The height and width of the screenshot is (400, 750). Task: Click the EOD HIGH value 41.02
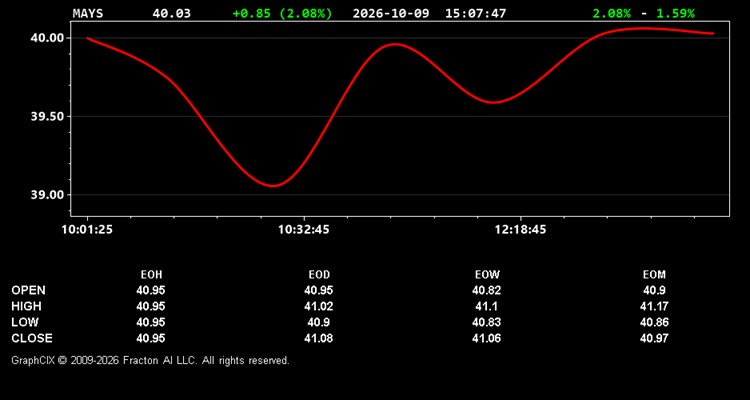[319, 306]
